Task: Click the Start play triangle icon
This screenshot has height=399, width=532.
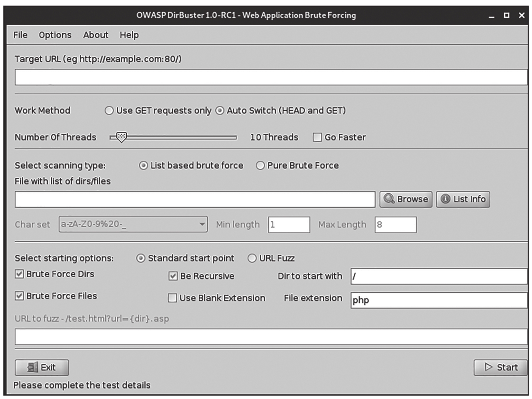Action: click(x=488, y=367)
